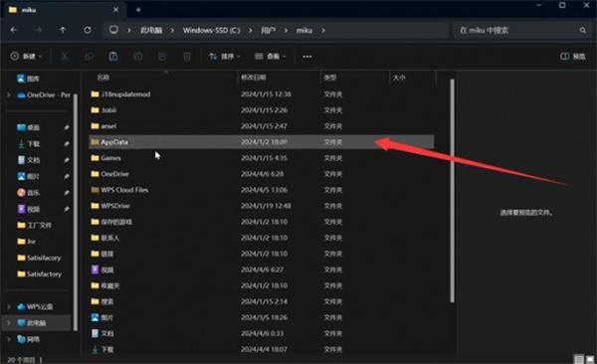Viewport: 597px width, 364px height.
Task: Click the delete trash icon
Action: coord(187,57)
